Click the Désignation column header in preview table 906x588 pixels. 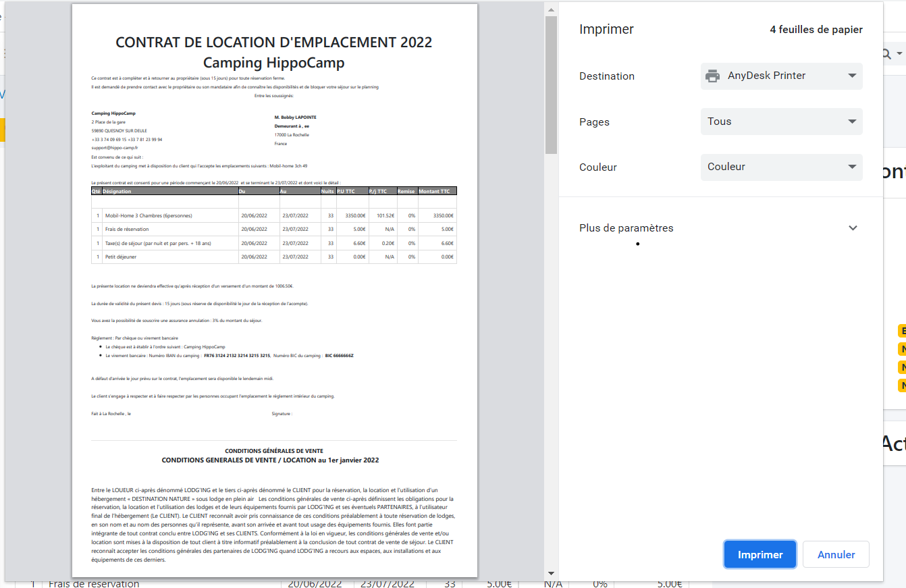[117, 192]
